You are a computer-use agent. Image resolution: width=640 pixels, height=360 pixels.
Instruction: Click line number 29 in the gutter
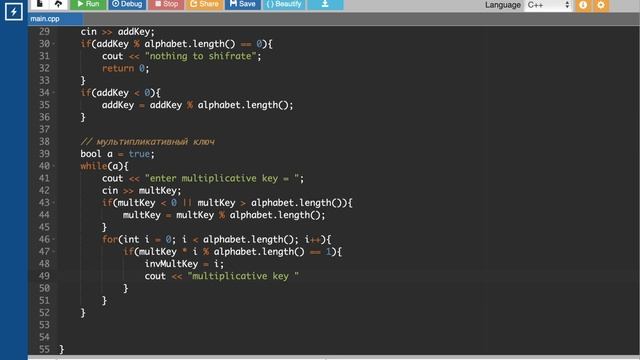tap(44, 31)
